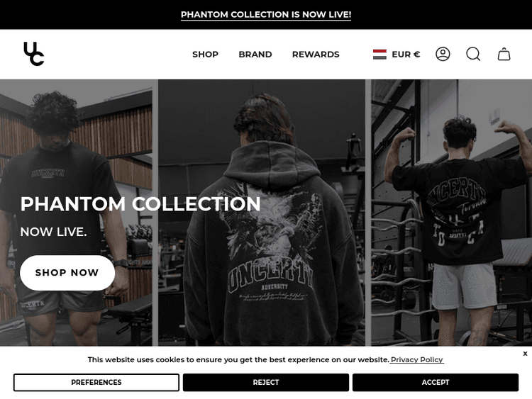
Task: Click the SHOP NOW button
Action: [67, 273]
